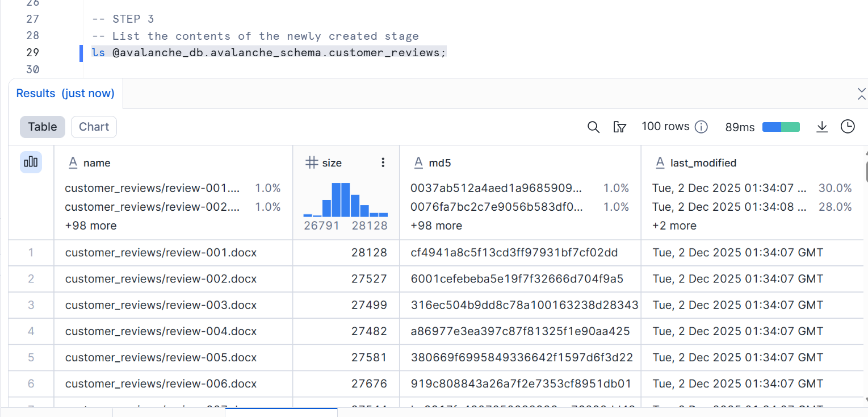Click the hash icon on size column
Image resolution: width=868 pixels, height=417 pixels.
(x=311, y=163)
